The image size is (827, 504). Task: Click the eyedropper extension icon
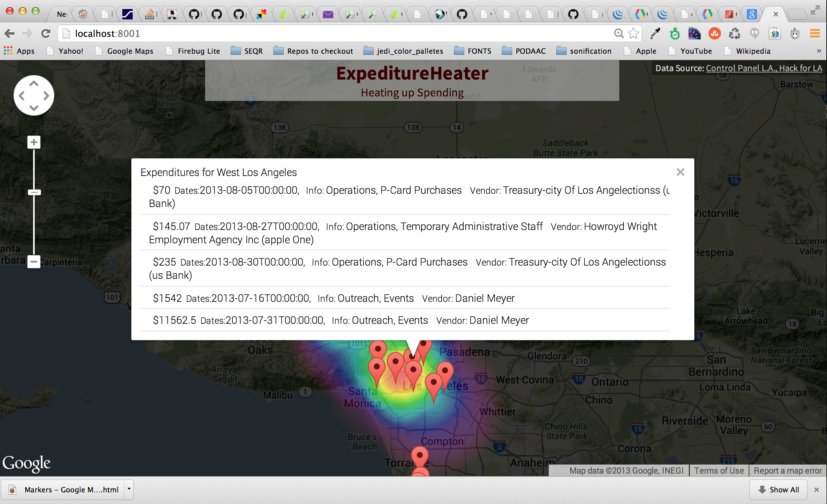(655, 34)
